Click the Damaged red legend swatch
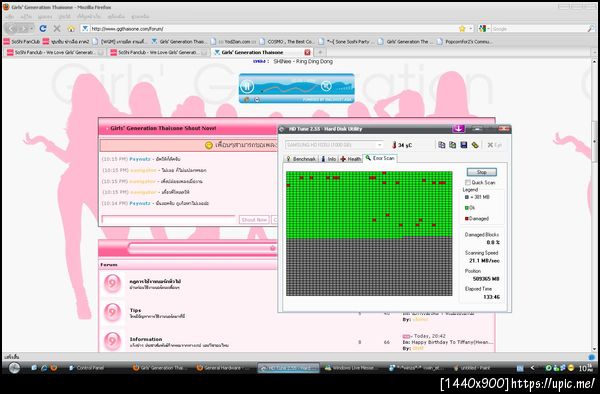Screen dimensions: 600x394 (466, 219)
